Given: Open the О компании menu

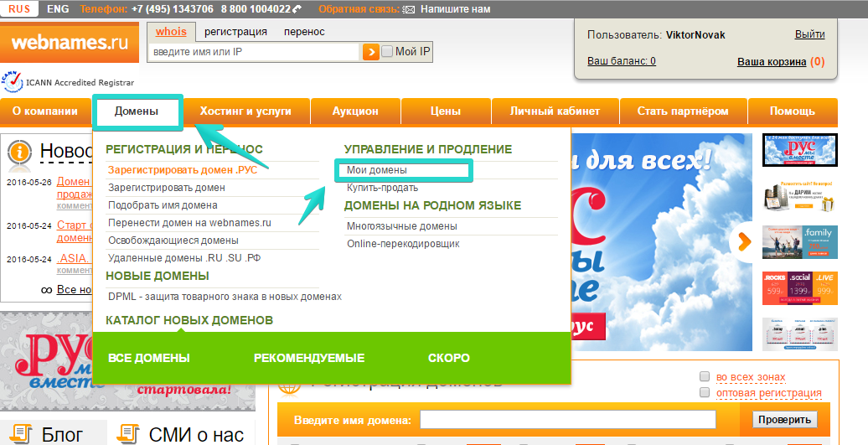Looking at the screenshot, I should point(45,111).
